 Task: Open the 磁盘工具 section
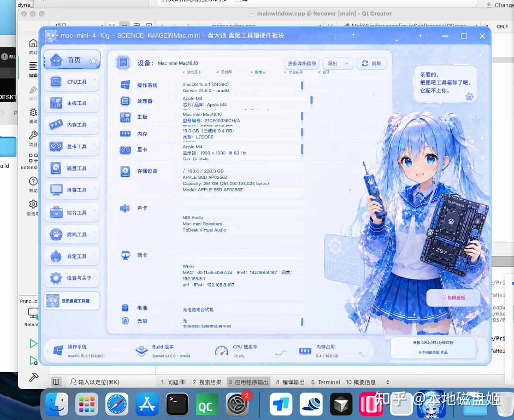(72, 168)
